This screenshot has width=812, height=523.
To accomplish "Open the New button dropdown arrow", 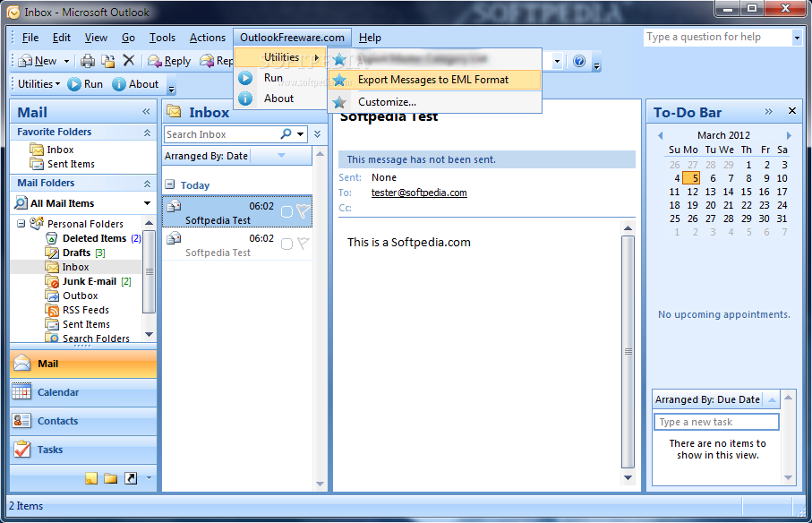I will [66, 61].
